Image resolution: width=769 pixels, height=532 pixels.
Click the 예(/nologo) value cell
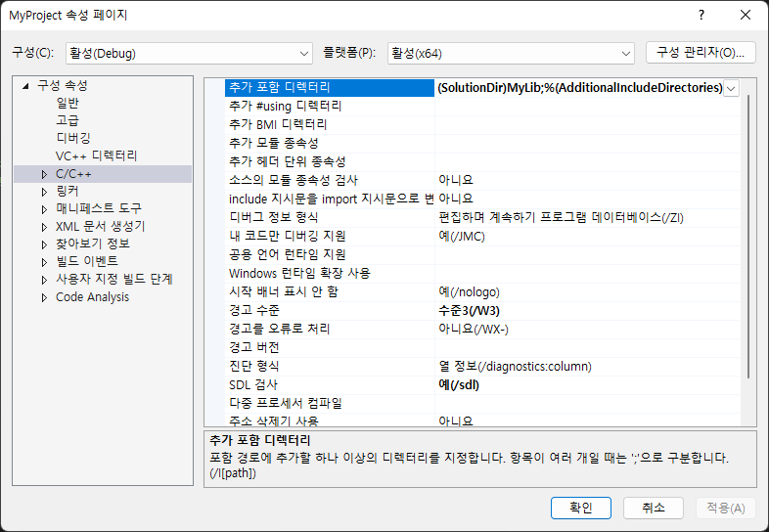pos(588,291)
